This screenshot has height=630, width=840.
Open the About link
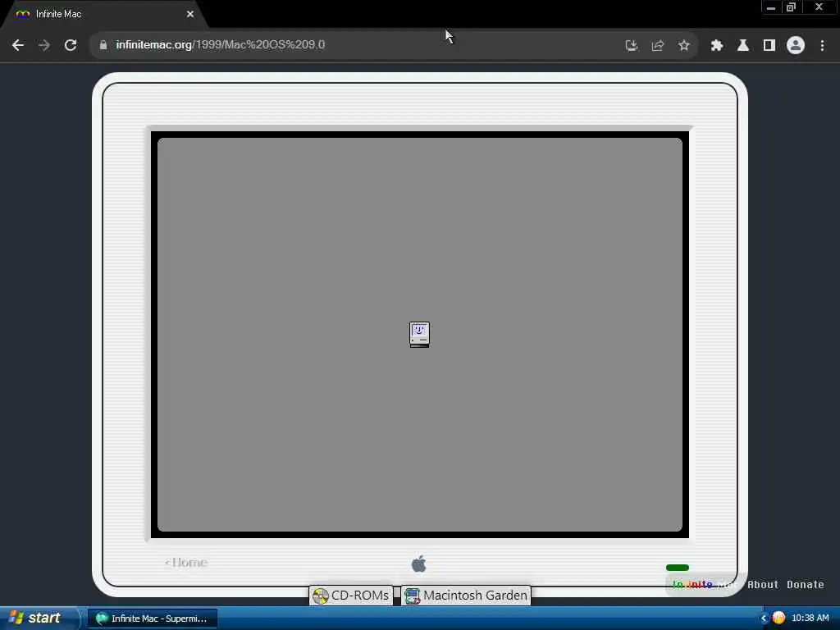pyautogui.click(x=762, y=584)
